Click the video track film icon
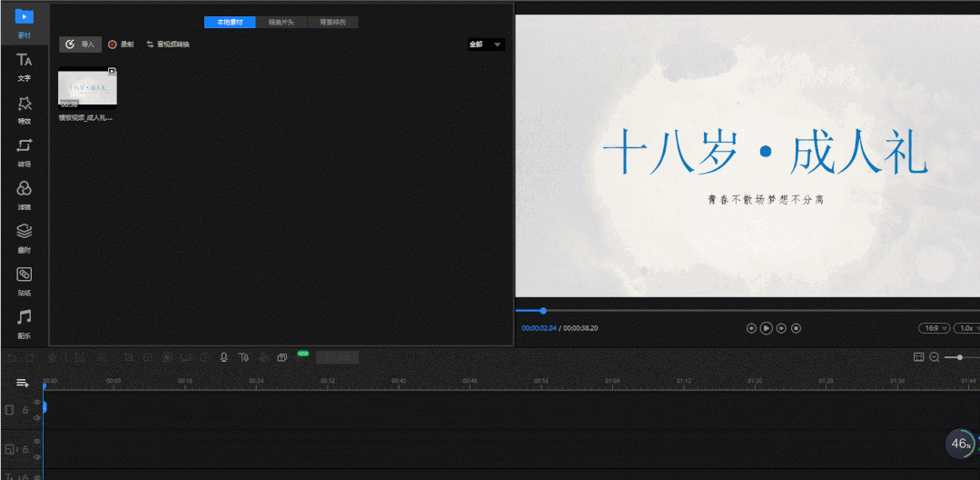980x480 pixels. 9,410
